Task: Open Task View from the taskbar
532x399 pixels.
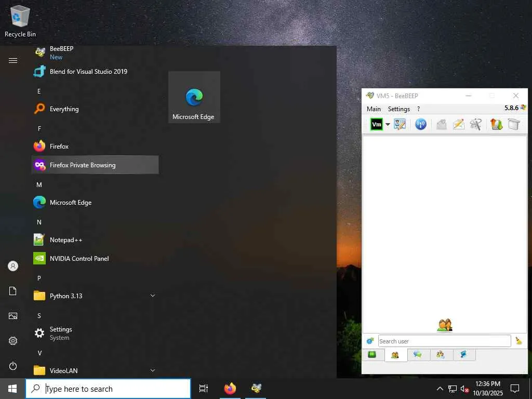Action: coord(204,389)
